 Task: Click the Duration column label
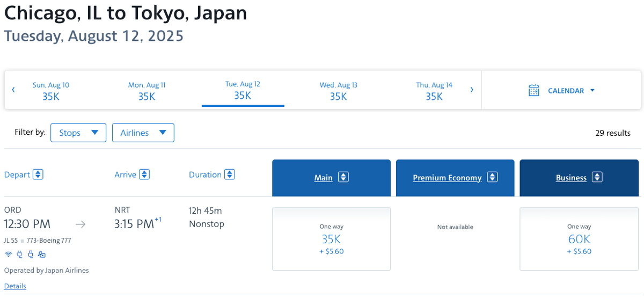tap(205, 175)
